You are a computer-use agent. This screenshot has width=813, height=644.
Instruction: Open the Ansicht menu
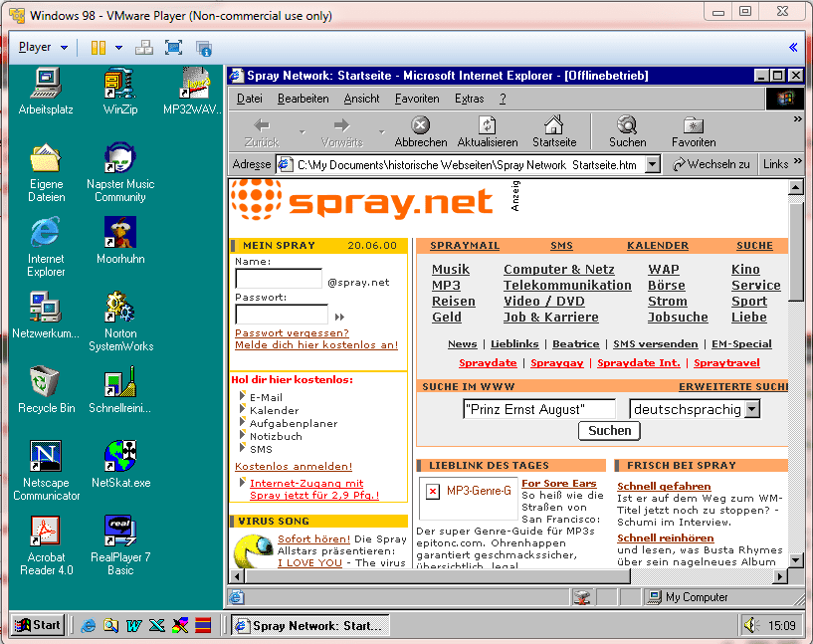(x=361, y=99)
